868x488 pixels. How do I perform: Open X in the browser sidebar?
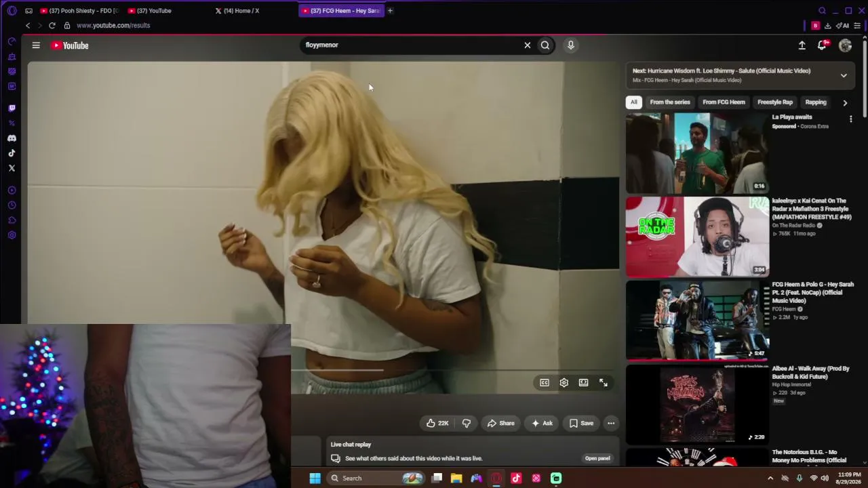pos(12,168)
